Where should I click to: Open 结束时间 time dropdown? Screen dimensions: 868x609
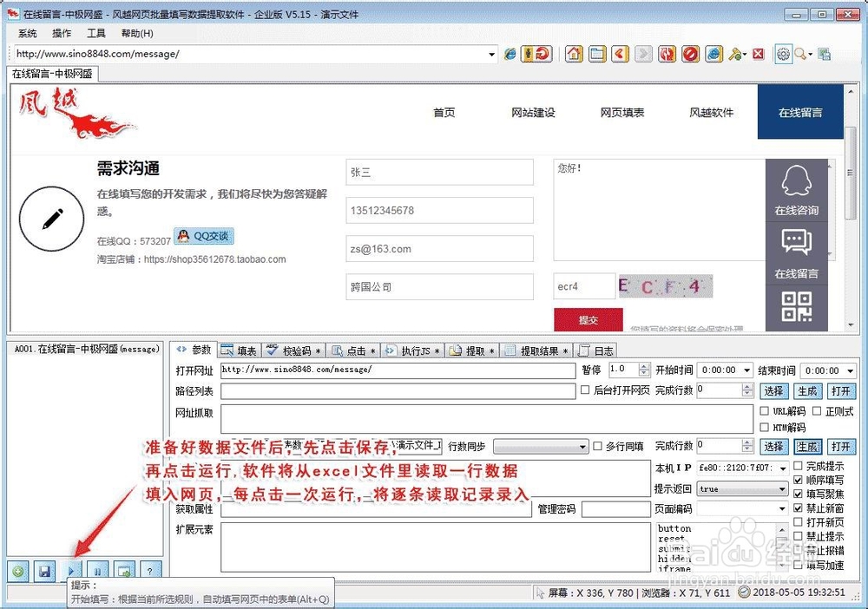851,370
